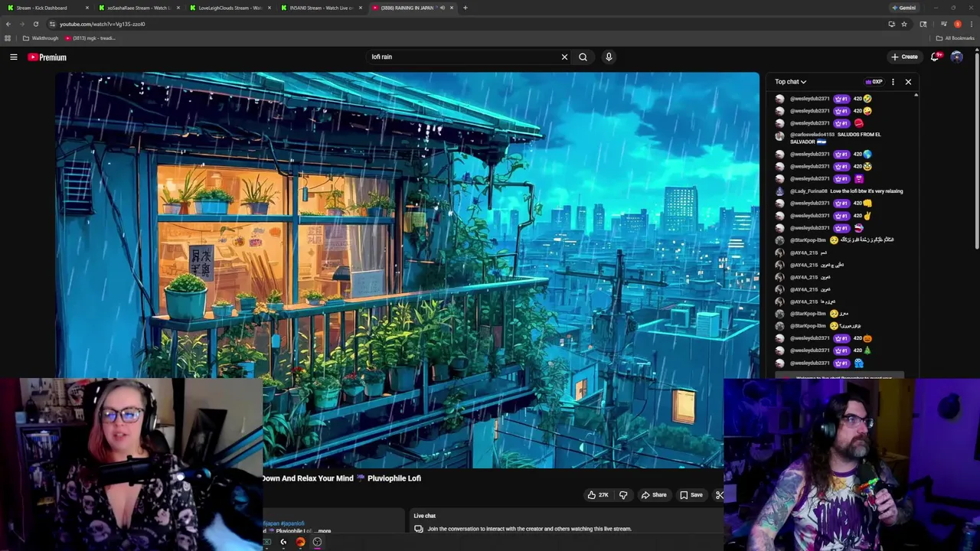
Task: Share the video
Action: click(654, 495)
